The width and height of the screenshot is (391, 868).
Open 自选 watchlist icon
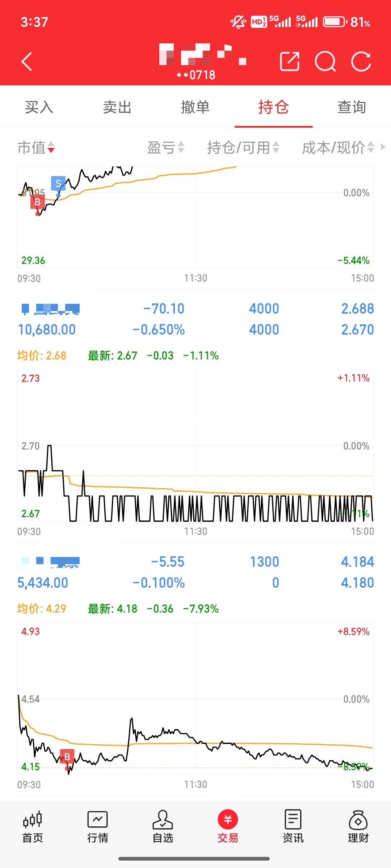(163, 827)
